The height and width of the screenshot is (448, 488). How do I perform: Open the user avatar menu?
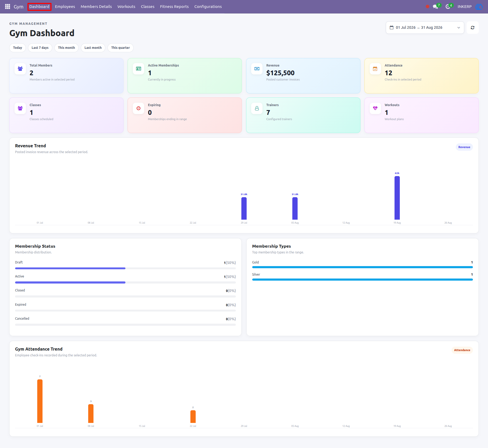click(479, 7)
